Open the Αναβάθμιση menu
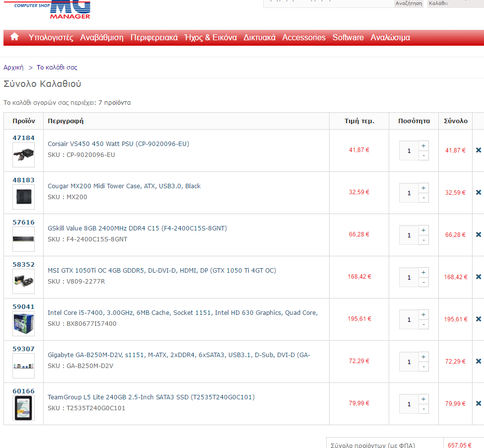This screenshot has width=484, height=448. (x=102, y=37)
